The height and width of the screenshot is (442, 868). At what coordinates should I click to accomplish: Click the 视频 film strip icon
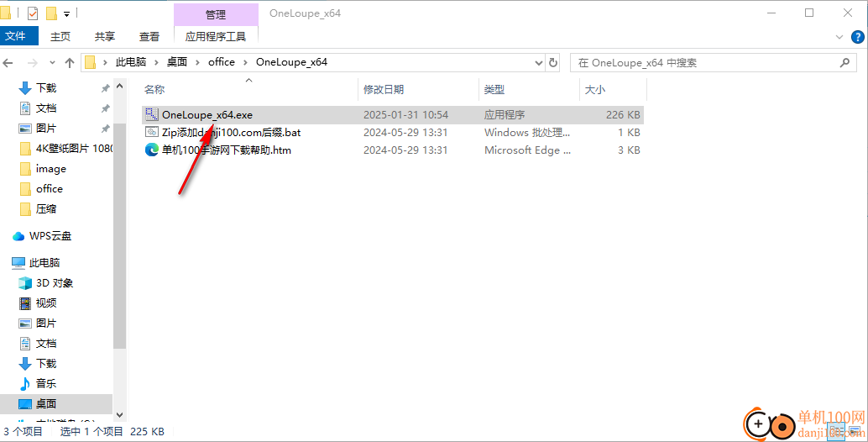click(25, 303)
